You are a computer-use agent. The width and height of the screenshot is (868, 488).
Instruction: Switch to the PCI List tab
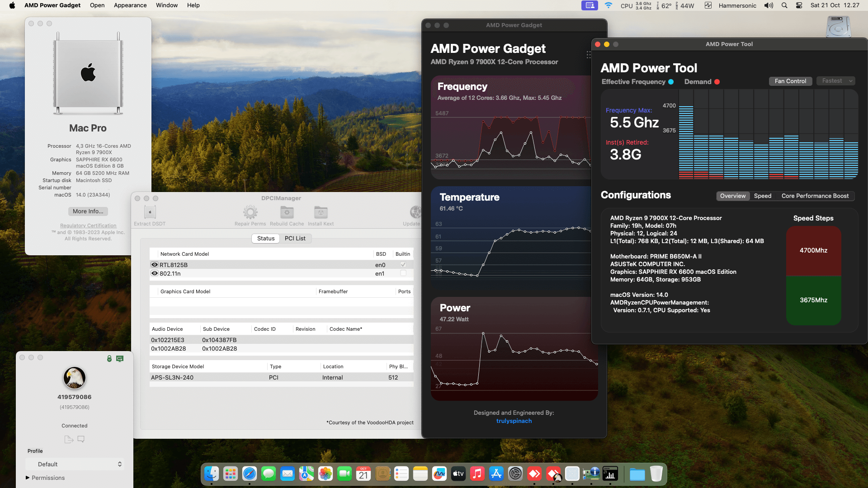tap(295, 238)
